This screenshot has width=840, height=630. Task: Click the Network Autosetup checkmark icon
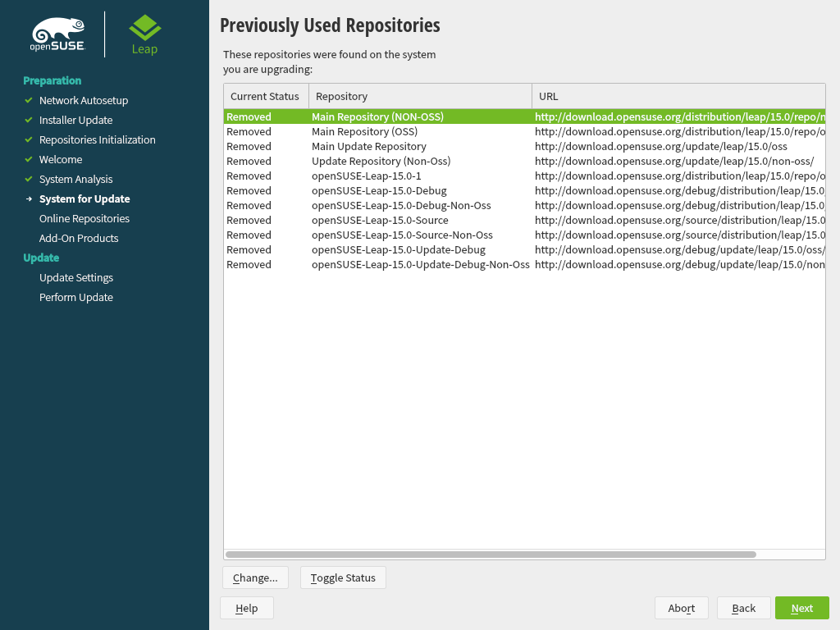pos(29,100)
